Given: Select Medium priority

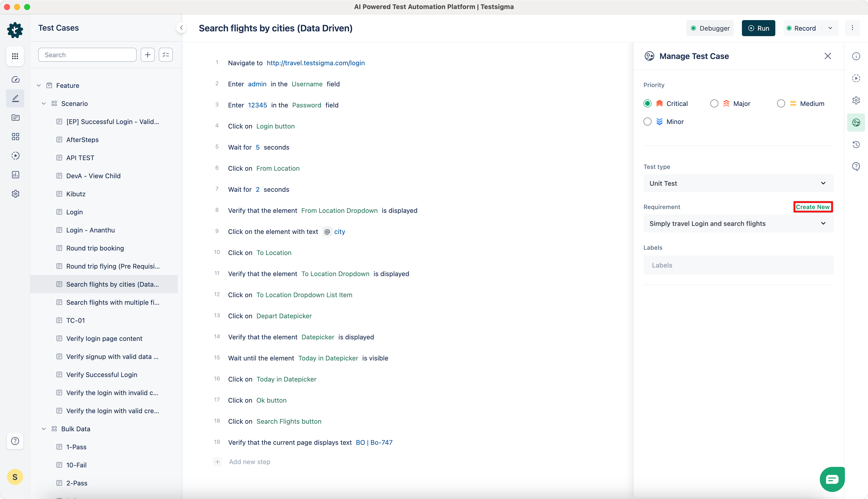Looking at the screenshot, I should pyautogui.click(x=781, y=103).
